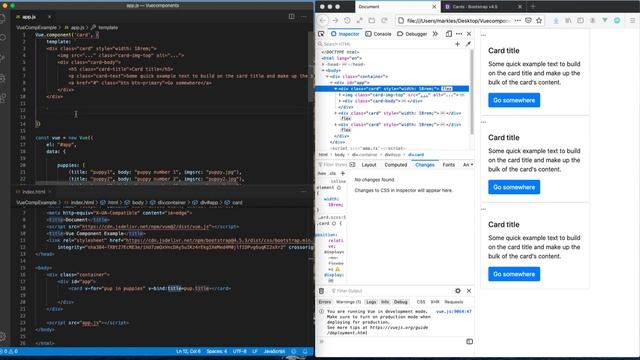Expand the second div class card node
This screenshot has width=640, height=360.
coord(336,113)
